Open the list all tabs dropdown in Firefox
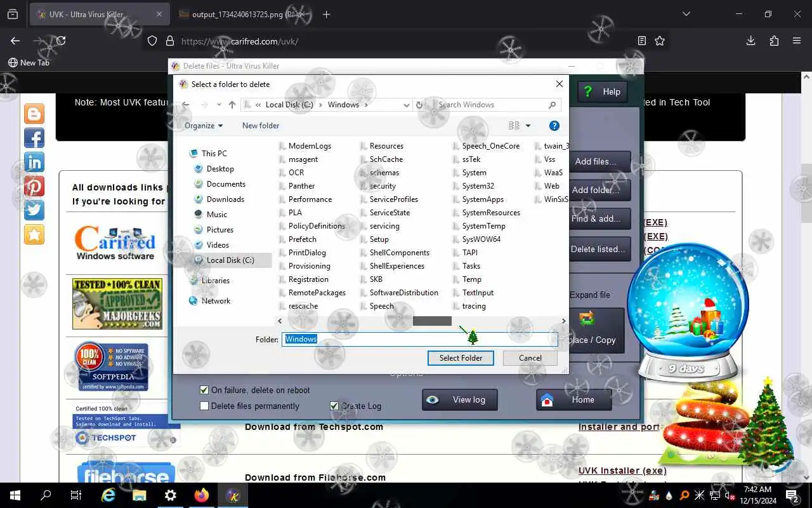This screenshot has width=812, height=508. click(x=686, y=14)
